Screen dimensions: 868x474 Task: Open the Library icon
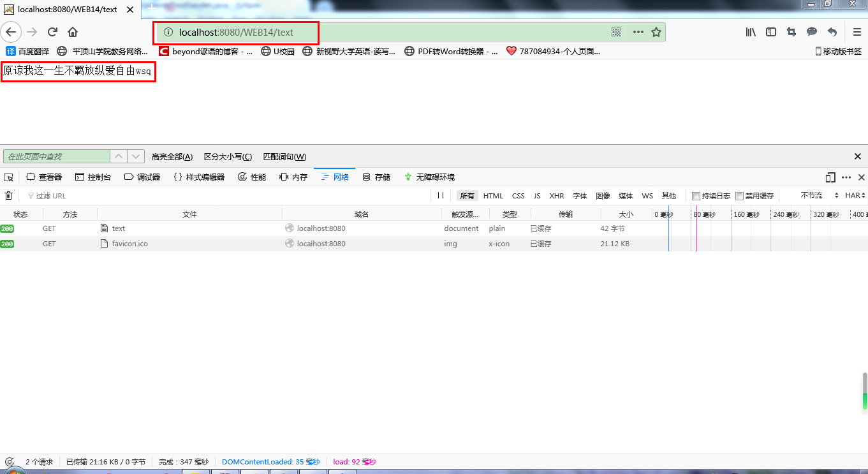point(751,32)
